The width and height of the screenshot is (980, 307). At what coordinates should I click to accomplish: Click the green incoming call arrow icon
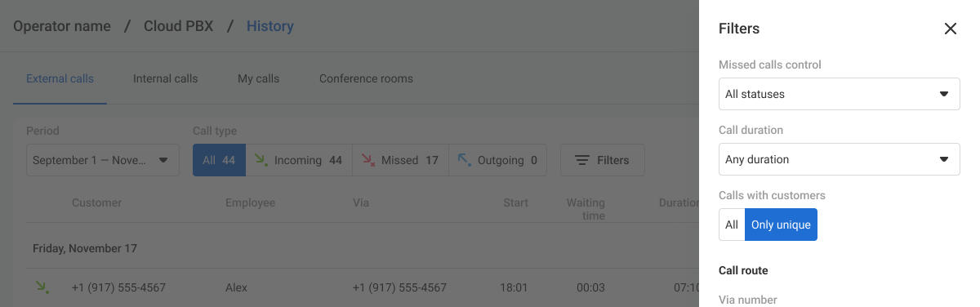261,160
